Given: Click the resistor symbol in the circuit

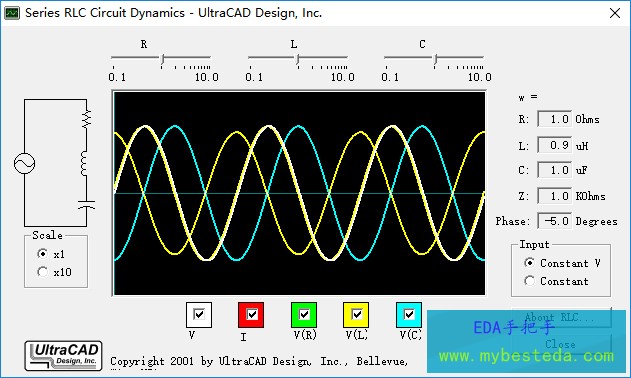Looking at the screenshot, I should (86, 119).
